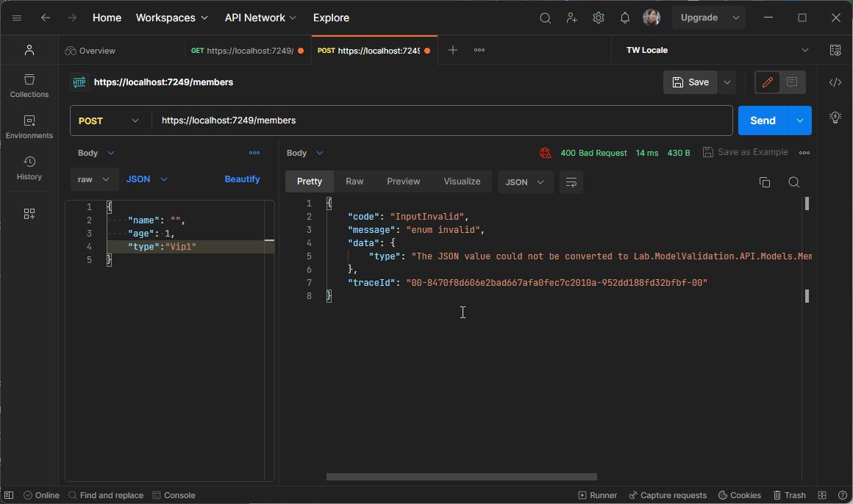Open the response options ellipsis
853x504 pixels.
(x=804, y=153)
